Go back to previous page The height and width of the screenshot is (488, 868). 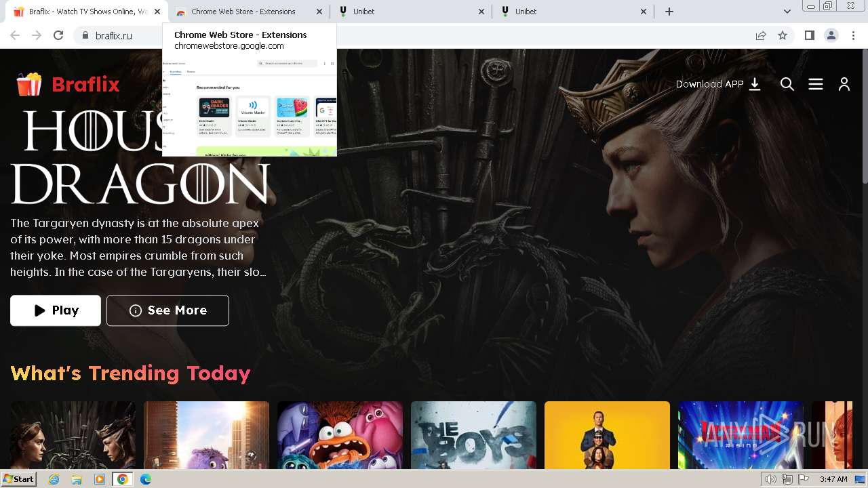(15, 35)
